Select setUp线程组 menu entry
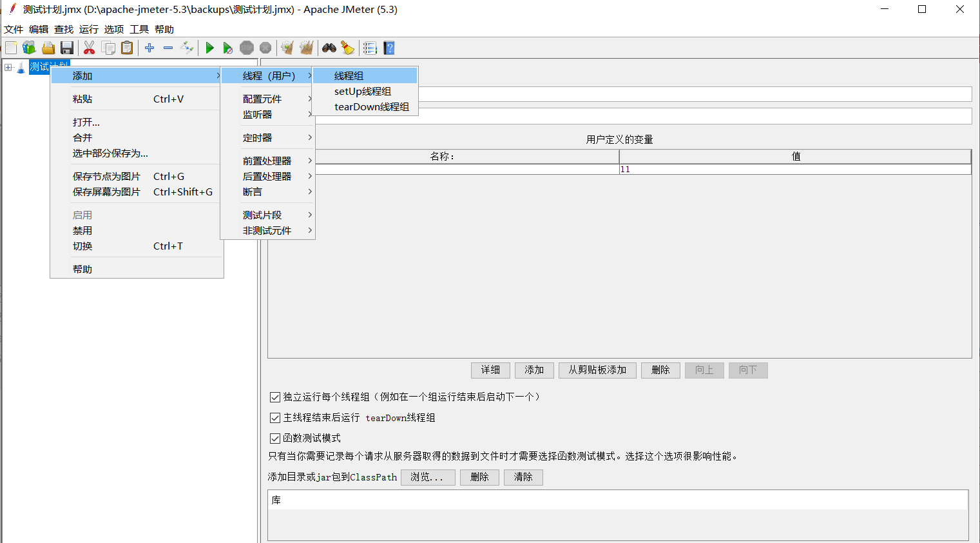This screenshot has width=980, height=543. pos(365,91)
